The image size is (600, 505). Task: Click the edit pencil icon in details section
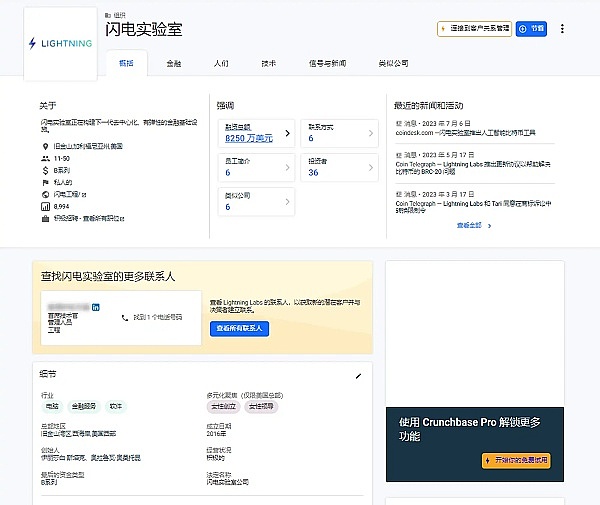[x=358, y=376]
